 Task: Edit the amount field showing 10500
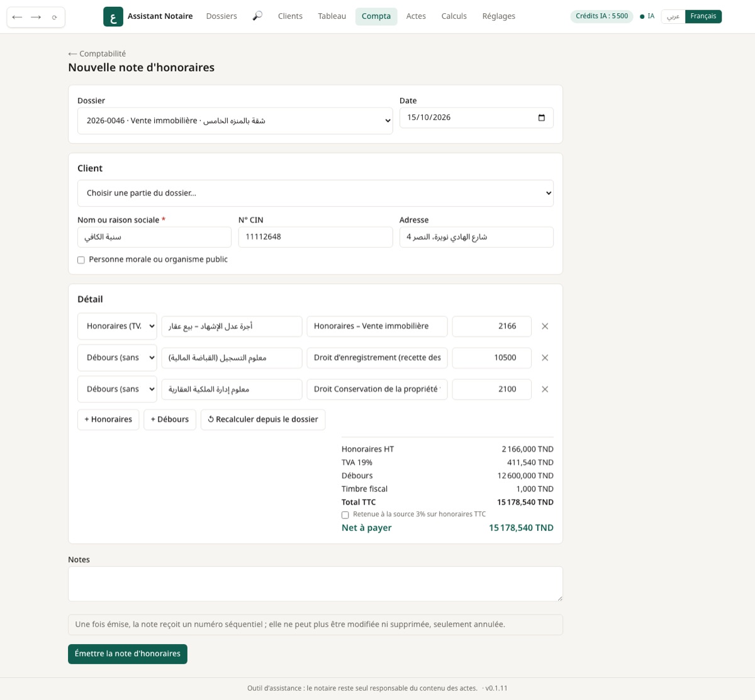click(492, 358)
